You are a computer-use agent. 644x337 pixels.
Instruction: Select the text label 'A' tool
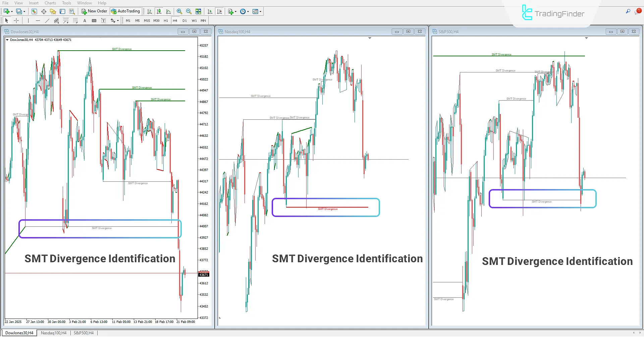tap(85, 20)
